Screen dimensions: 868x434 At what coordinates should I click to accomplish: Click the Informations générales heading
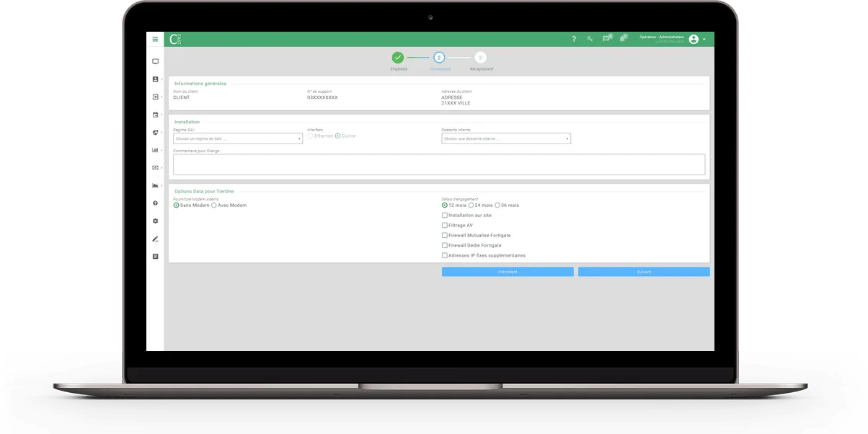pyautogui.click(x=200, y=84)
